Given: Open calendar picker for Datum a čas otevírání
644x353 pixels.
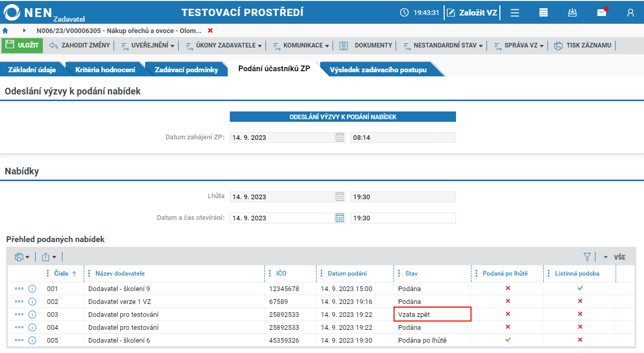Looking at the screenshot, I should click(x=340, y=218).
